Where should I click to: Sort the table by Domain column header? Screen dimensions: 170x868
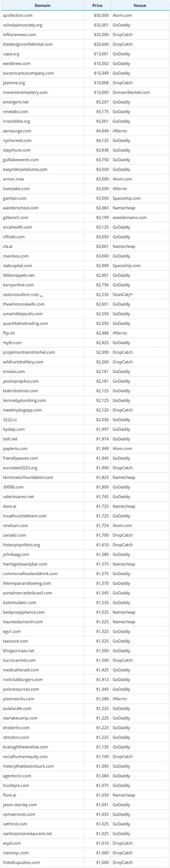tap(42, 5)
